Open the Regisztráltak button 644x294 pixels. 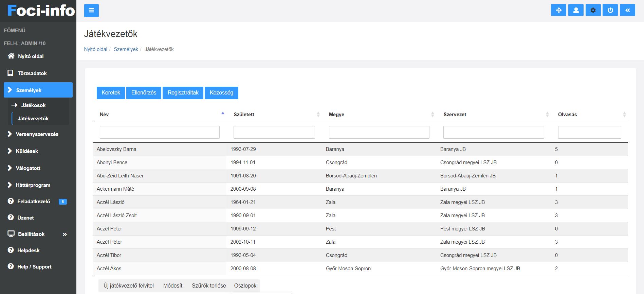[183, 93]
